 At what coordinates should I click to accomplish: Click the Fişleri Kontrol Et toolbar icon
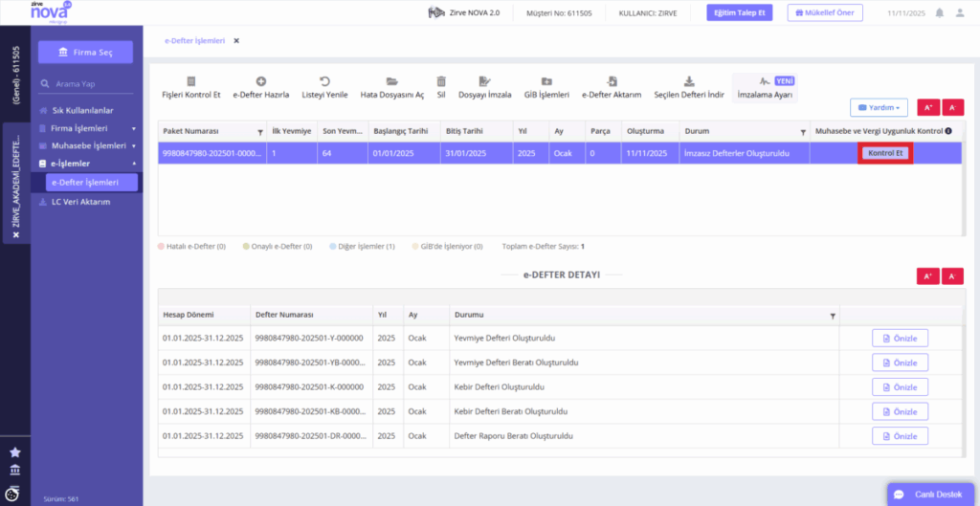click(191, 81)
